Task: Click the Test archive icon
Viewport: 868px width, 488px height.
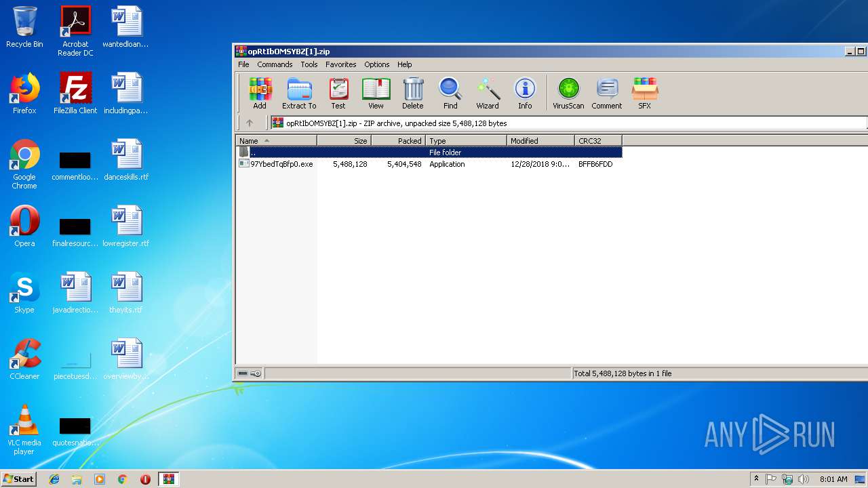Action: (338, 94)
